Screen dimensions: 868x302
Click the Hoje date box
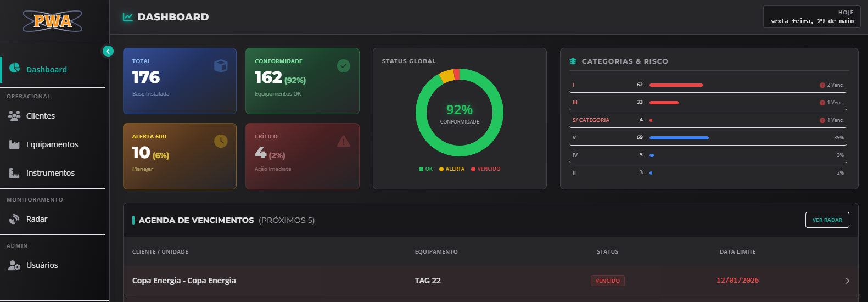[x=812, y=16]
